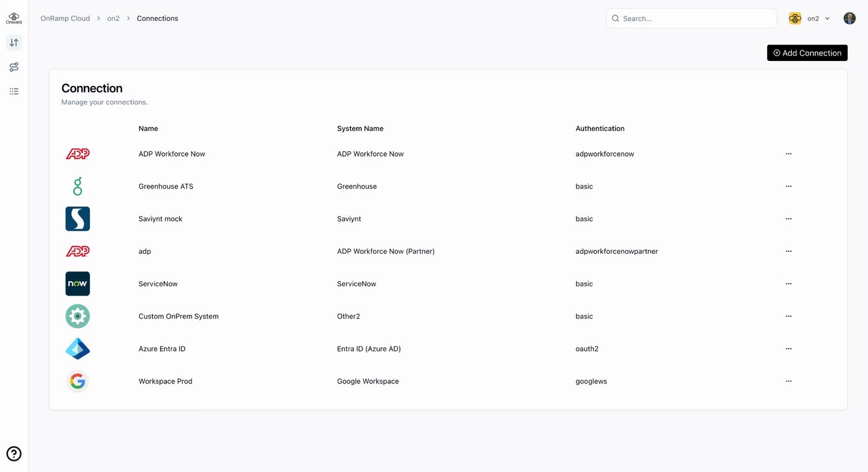Open the Greenhouse ATS connection name
The height and width of the screenshot is (472, 868).
click(166, 186)
